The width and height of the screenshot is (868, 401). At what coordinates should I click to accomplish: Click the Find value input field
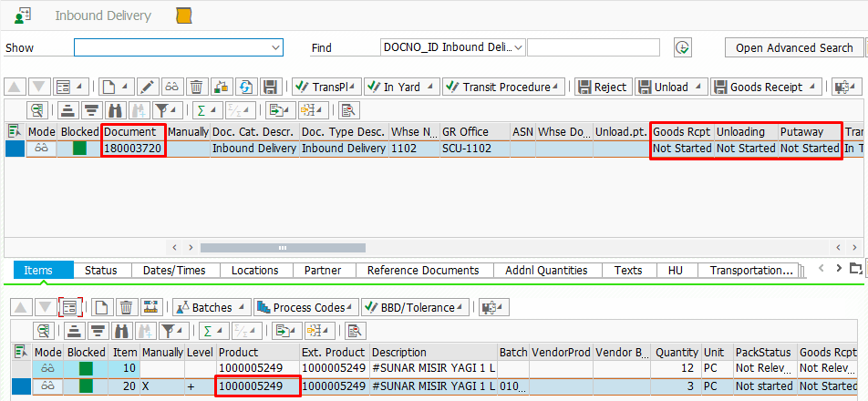pyautogui.click(x=595, y=47)
